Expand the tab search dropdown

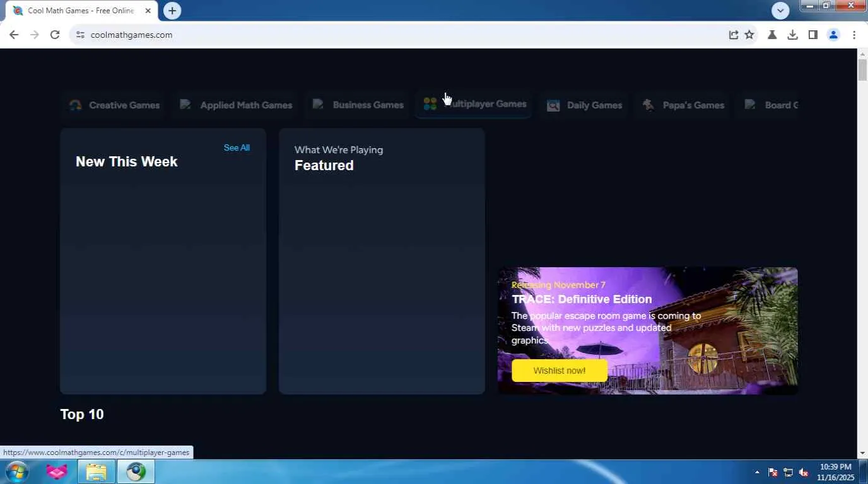coord(780,11)
